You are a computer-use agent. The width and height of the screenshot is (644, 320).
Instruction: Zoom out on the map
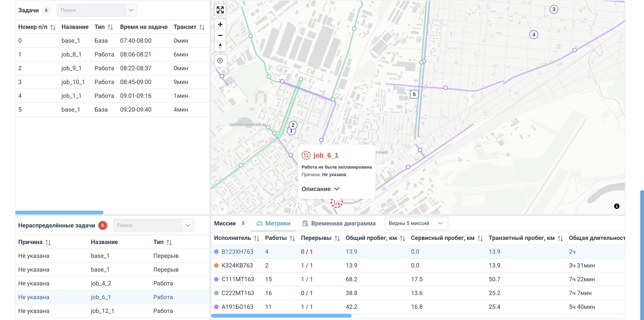(x=220, y=35)
